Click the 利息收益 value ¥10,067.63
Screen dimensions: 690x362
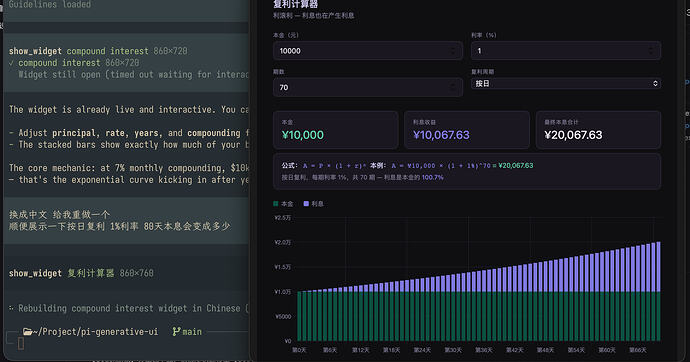[441, 135]
